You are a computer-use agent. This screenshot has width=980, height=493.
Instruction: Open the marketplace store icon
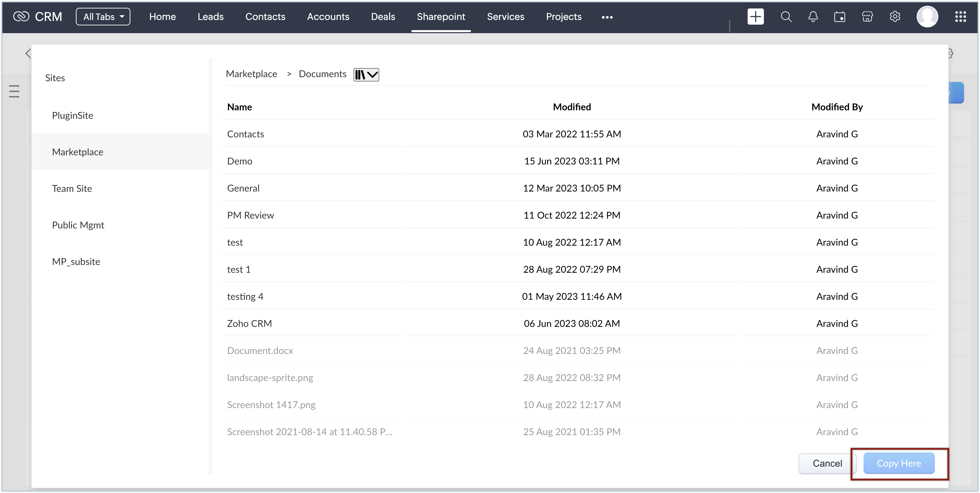(x=867, y=17)
